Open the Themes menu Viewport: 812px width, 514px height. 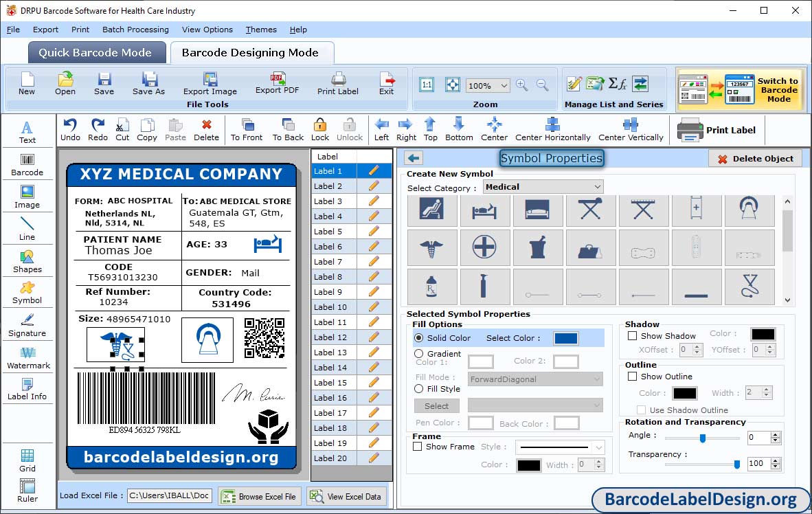click(x=261, y=30)
